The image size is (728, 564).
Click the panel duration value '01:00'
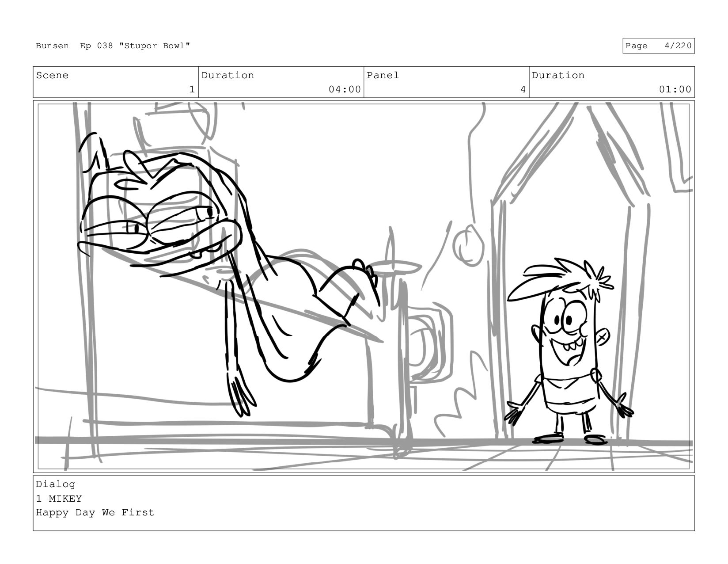click(x=675, y=90)
